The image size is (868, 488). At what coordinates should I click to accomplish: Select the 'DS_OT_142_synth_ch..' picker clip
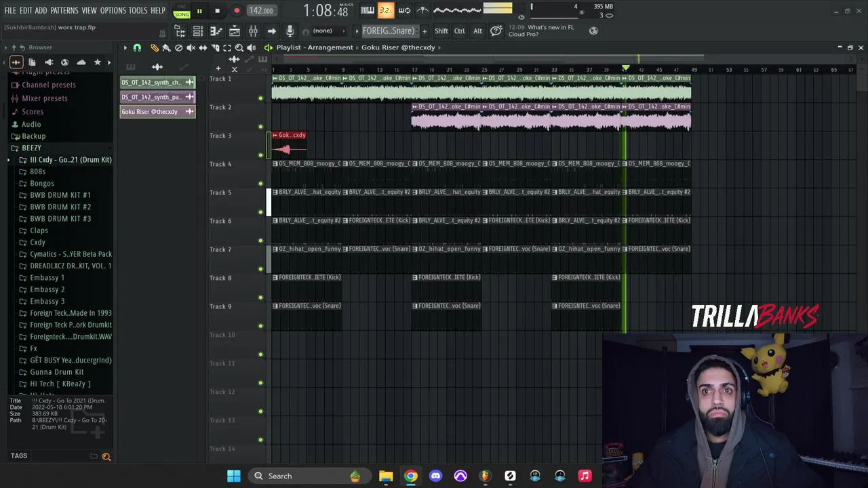[157, 83]
